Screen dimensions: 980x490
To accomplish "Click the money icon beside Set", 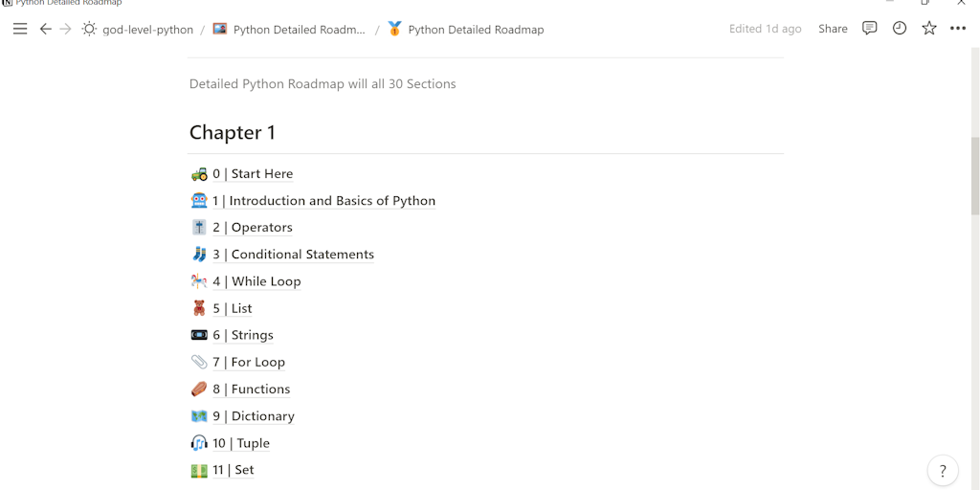I will coord(199,470).
